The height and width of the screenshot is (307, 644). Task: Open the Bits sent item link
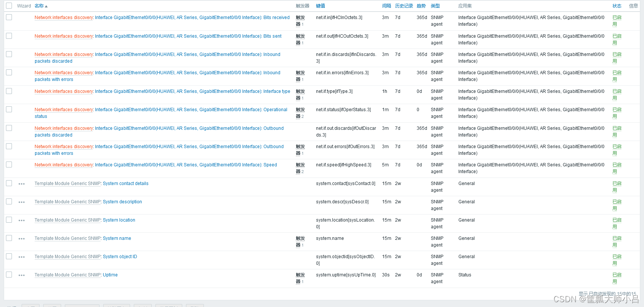tap(188, 36)
